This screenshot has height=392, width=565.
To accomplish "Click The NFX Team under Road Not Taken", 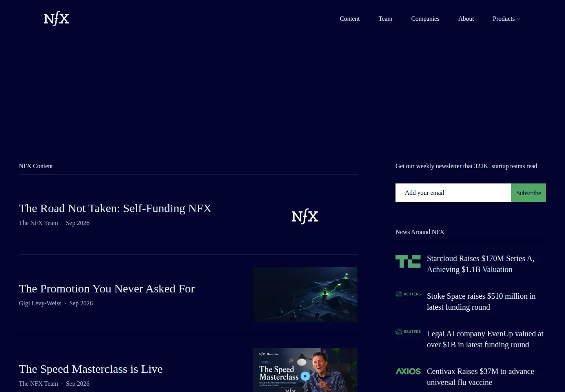I will point(38,223).
